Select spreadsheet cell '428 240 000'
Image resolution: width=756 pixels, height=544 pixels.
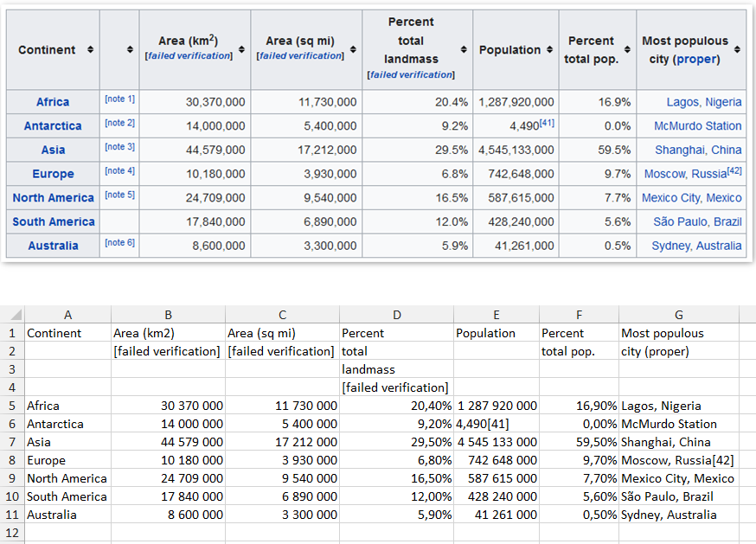coord(497,496)
